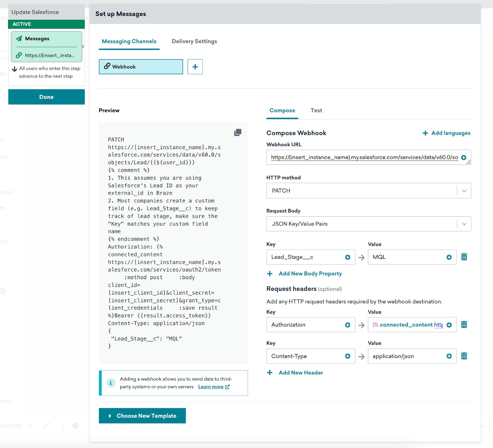The width and height of the screenshot is (493, 448).
Task: Click the Update Salesforce step title
Action: [x=35, y=12]
